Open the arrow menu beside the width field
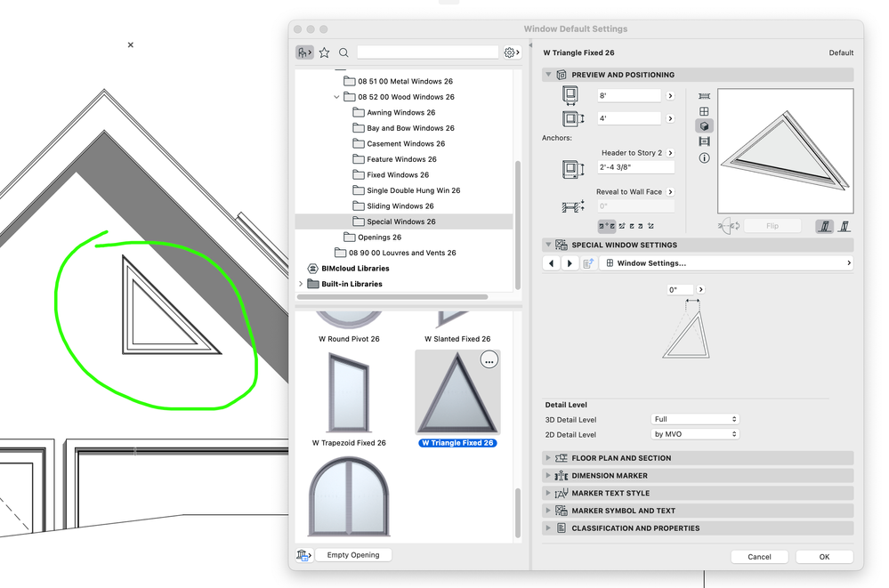Viewport: 889px width, 588px height. pyautogui.click(x=670, y=96)
